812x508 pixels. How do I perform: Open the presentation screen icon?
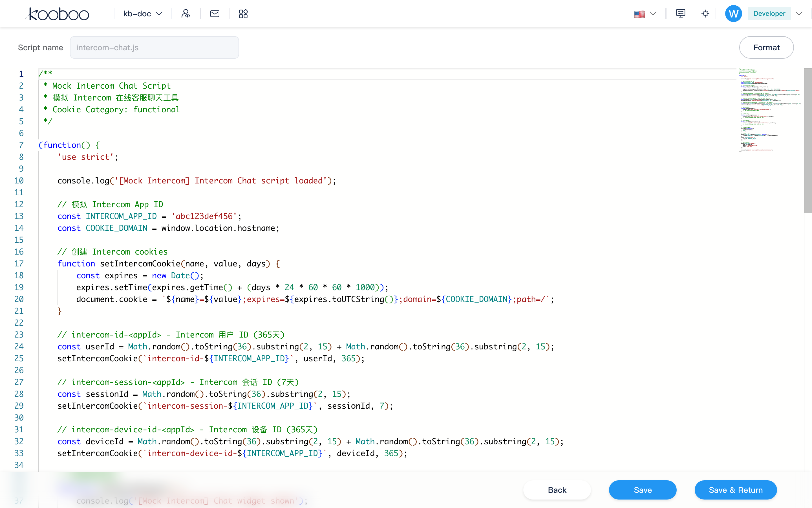click(x=680, y=14)
